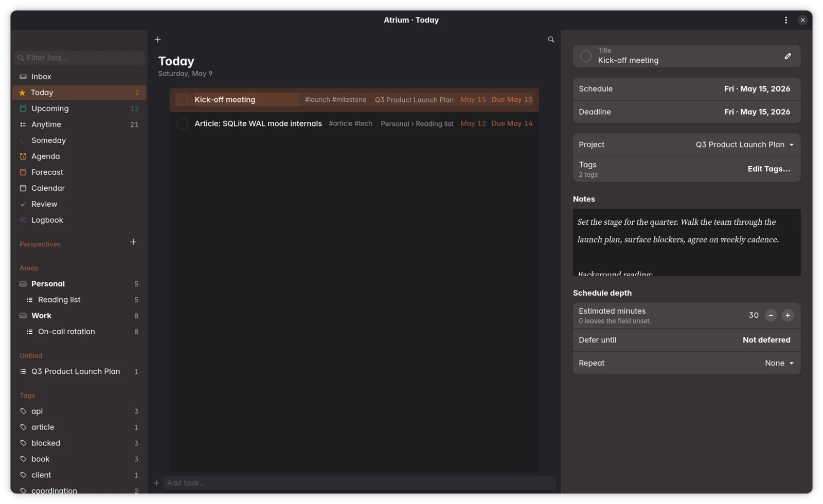823x504 pixels.
Task: Click the plus icon beside Add task
Action: (156, 483)
